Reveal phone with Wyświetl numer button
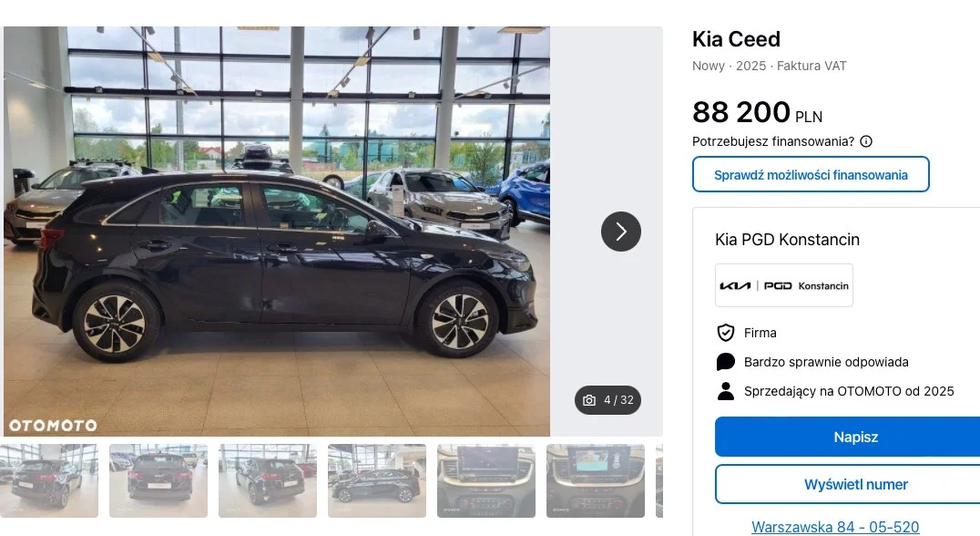 pyautogui.click(x=855, y=484)
